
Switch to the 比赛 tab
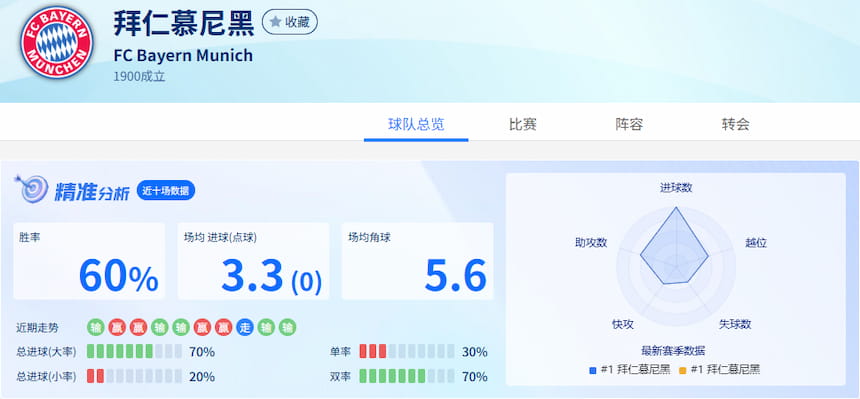[522, 124]
